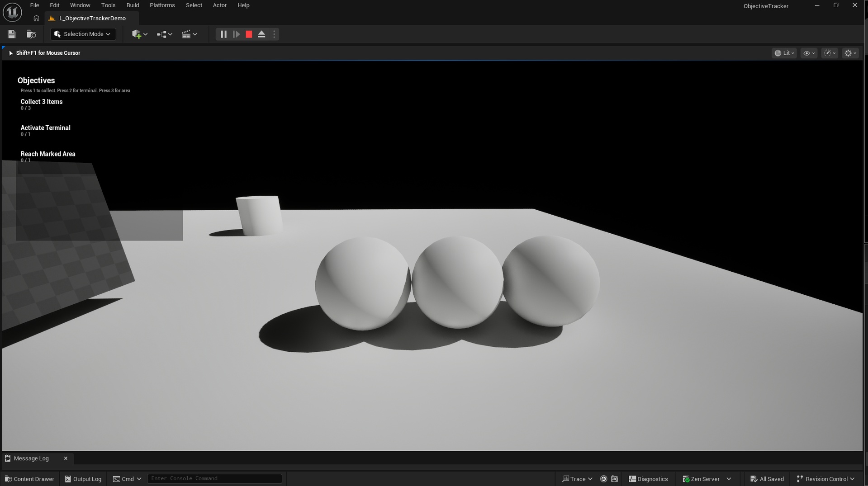Open the Actor menu

click(220, 5)
